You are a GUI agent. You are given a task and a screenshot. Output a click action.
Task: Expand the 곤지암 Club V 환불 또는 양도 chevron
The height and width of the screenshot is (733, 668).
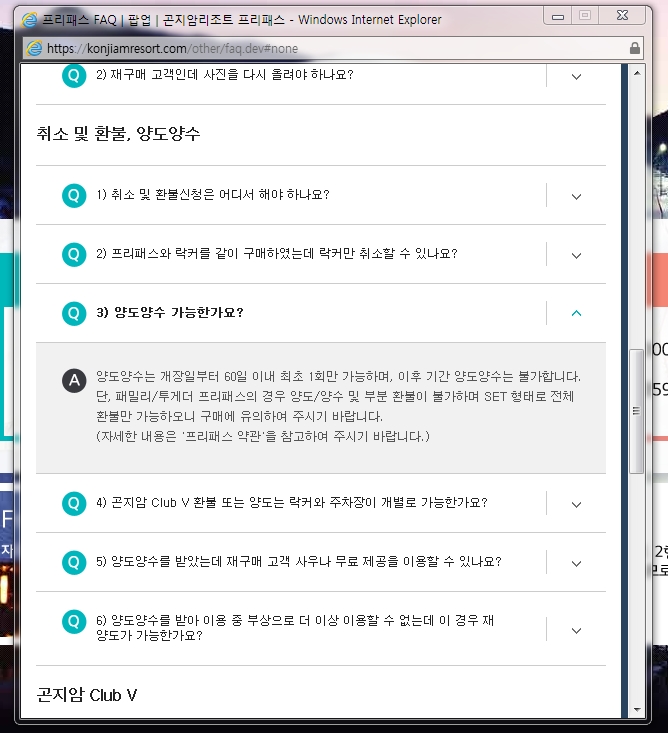click(x=576, y=505)
